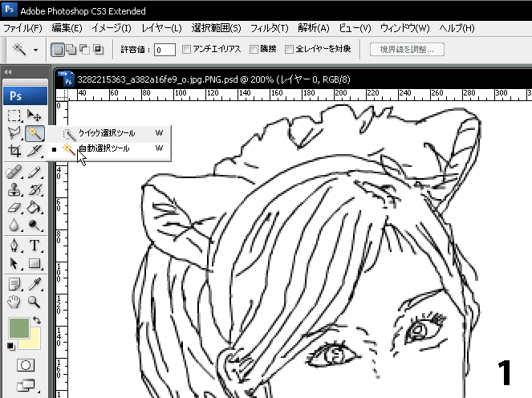
Task: Click the document title bar PSD icon
Action: point(66,79)
